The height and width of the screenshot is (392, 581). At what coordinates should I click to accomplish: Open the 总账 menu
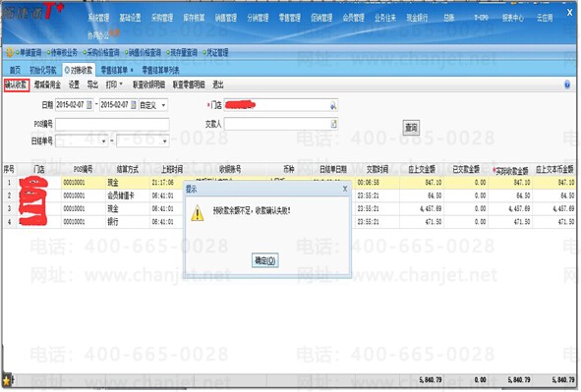click(x=449, y=18)
